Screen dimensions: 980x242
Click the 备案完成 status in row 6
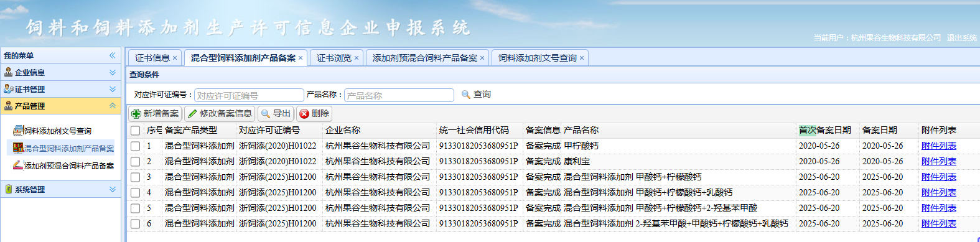[543, 224]
